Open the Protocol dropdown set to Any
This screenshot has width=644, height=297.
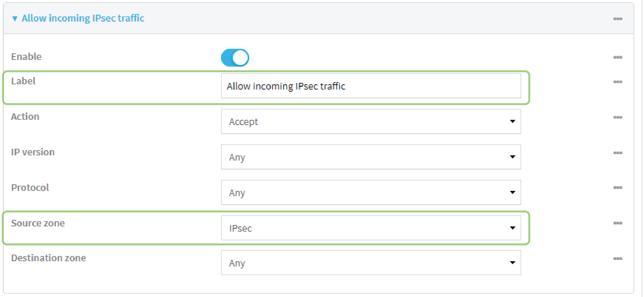371,192
